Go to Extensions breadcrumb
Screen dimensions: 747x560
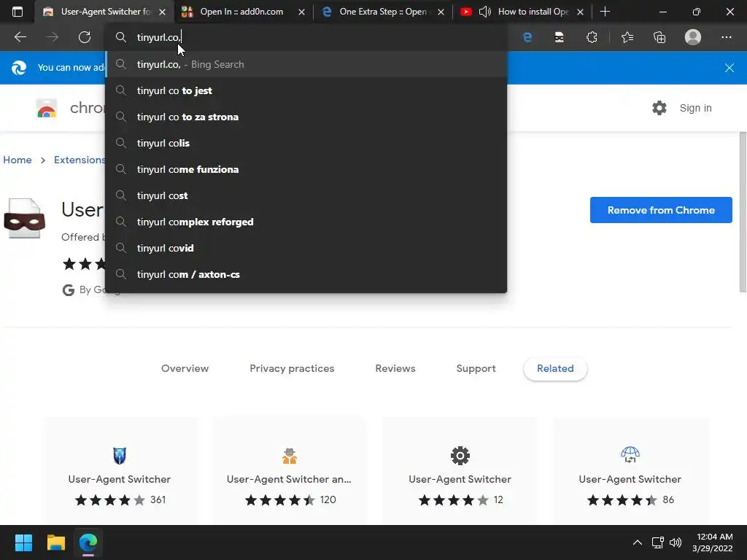(80, 160)
